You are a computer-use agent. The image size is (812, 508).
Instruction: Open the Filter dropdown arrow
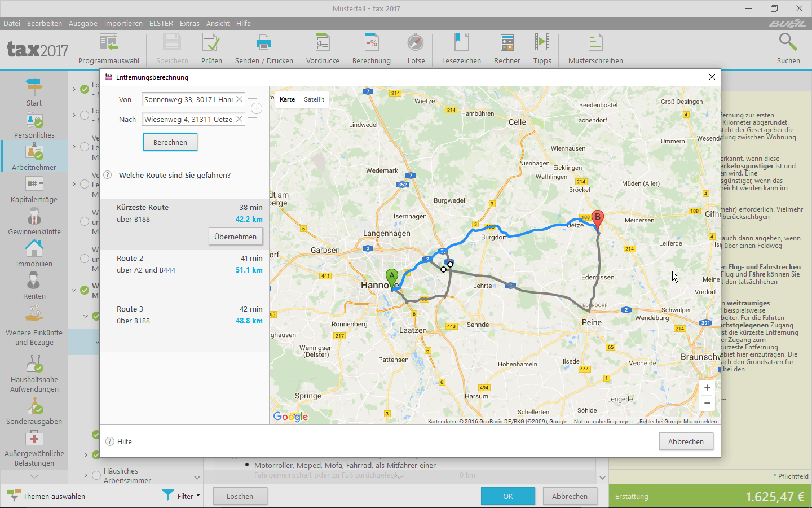tap(198, 496)
